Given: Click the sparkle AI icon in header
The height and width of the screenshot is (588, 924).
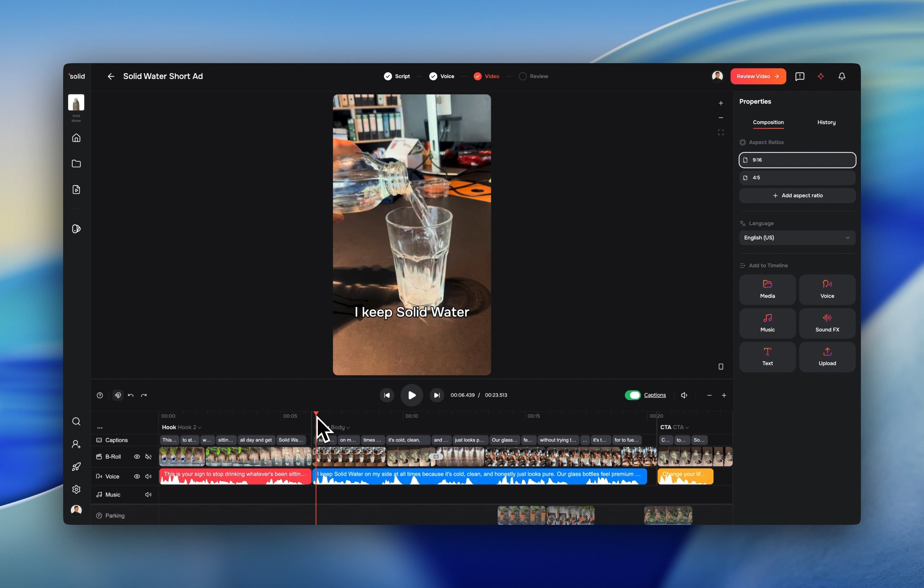Looking at the screenshot, I should click(821, 76).
